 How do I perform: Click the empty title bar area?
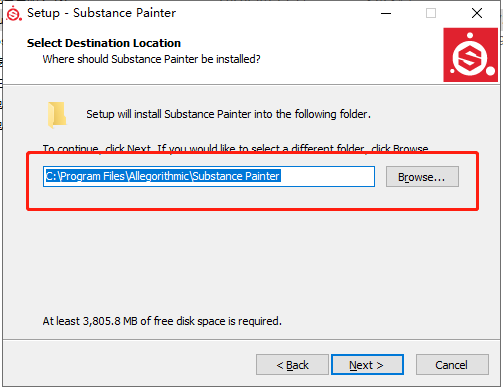point(277,13)
